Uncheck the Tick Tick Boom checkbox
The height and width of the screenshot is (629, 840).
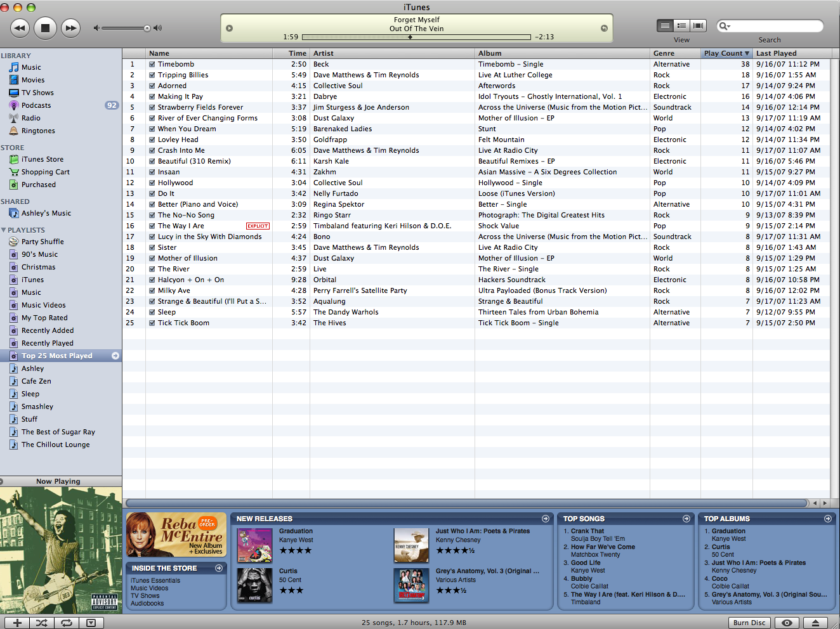(x=152, y=323)
